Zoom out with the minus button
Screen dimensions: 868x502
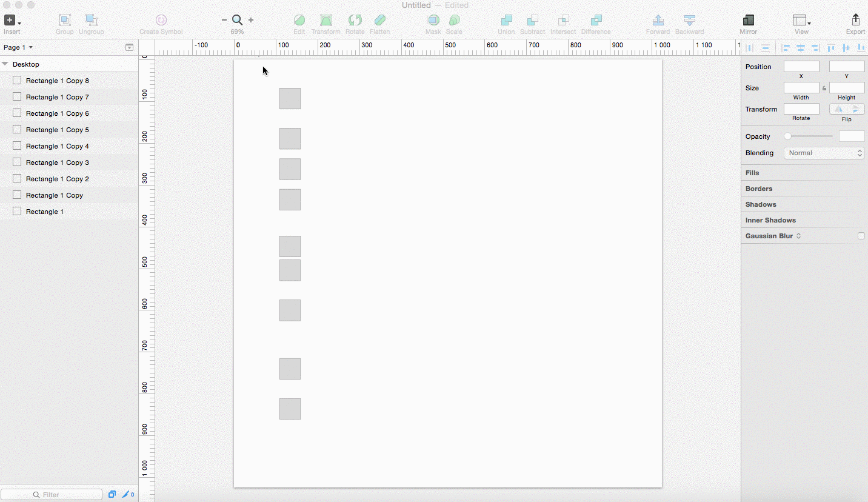[x=224, y=20]
